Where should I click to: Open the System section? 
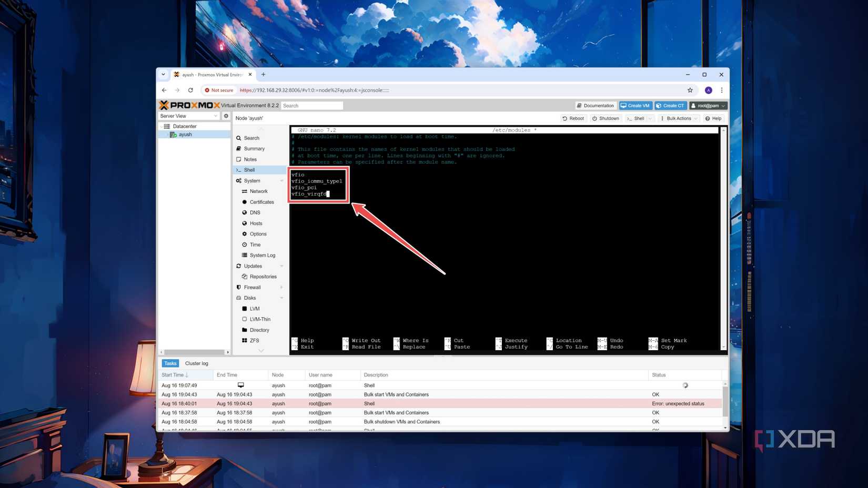252,180
